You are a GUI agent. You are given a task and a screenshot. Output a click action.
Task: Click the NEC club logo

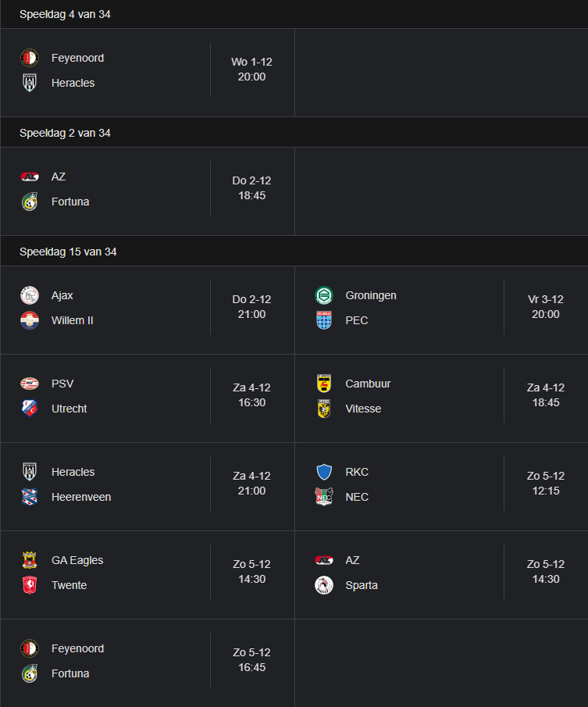point(324,497)
